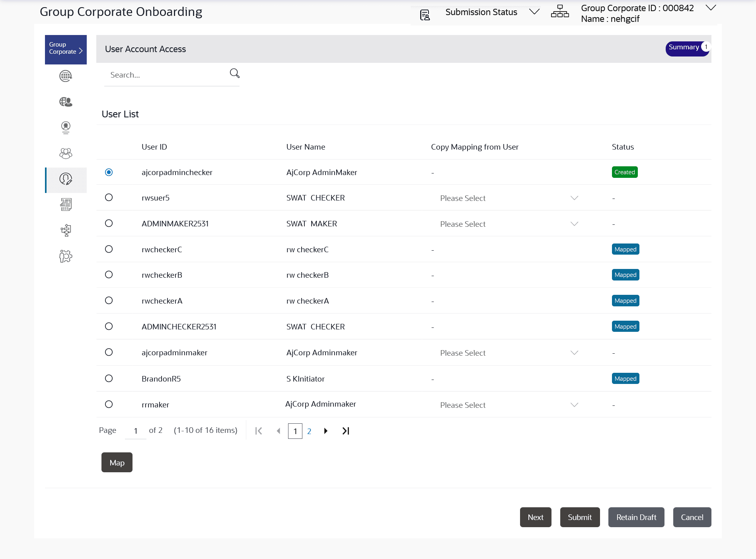The width and height of the screenshot is (756, 559).
Task: Go to page 2 of the user list
Action: 310,431
